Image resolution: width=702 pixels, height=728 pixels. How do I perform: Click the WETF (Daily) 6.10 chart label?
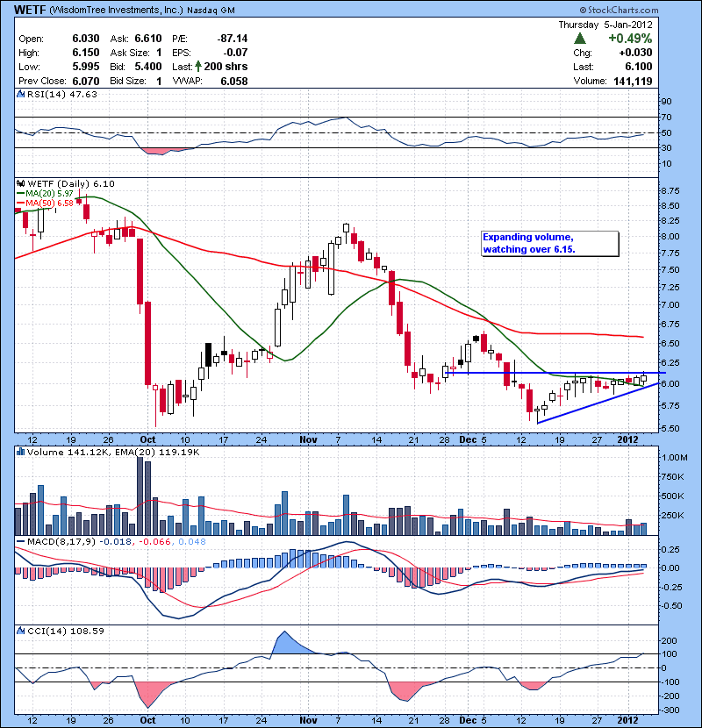tap(71, 184)
